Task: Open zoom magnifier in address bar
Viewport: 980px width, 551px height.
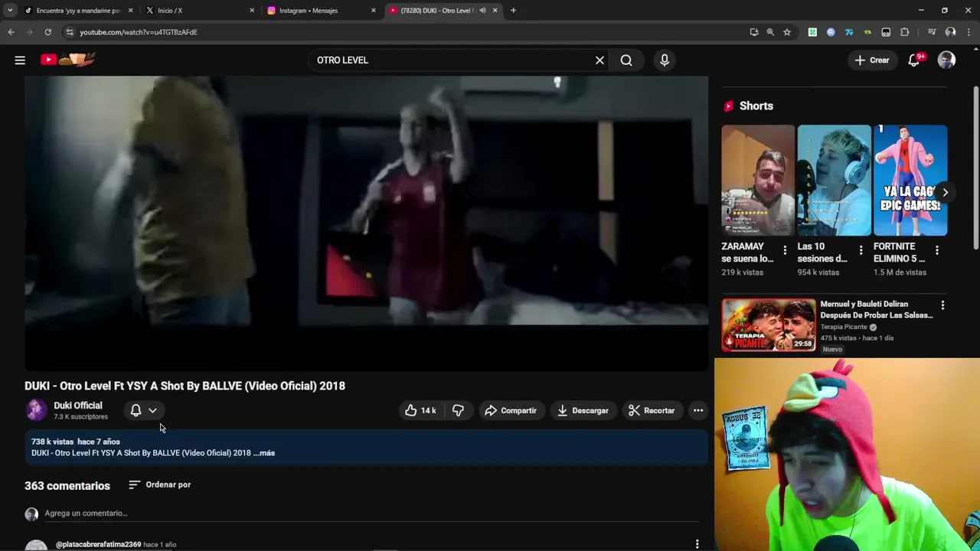Action: 770,32
